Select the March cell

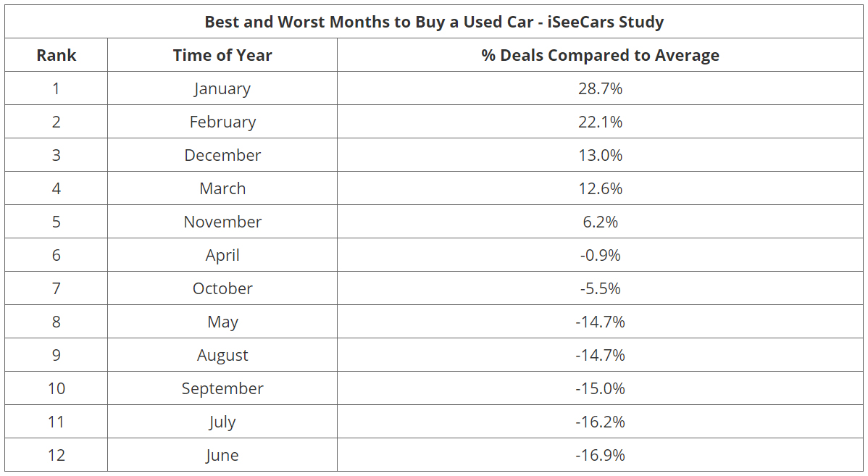(x=222, y=188)
